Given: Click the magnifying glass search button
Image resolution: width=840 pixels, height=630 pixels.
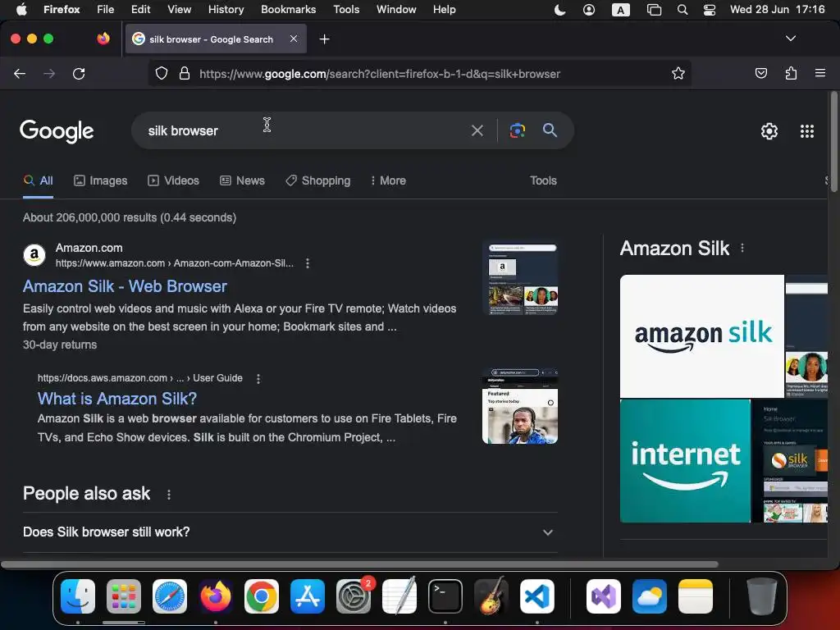Looking at the screenshot, I should click(x=550, y=130).
